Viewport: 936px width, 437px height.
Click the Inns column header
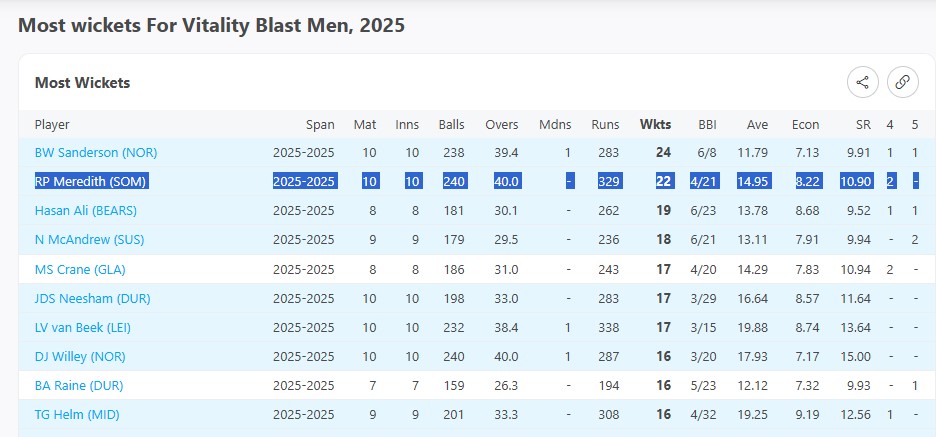(x=407, y=125)
